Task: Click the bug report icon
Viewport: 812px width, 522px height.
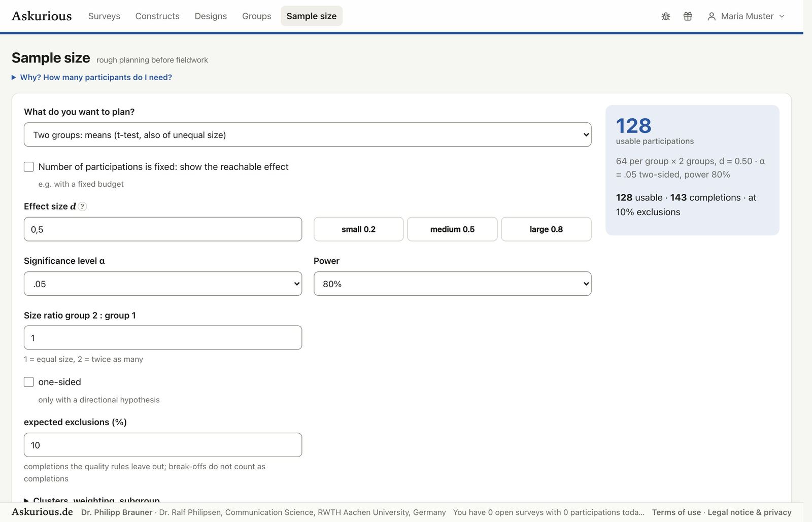Action: coord(666,16)
